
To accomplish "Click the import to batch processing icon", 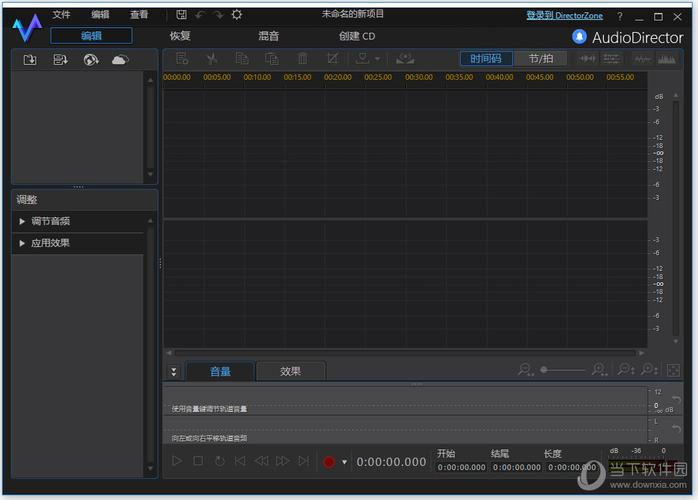I will pos(60,59).
